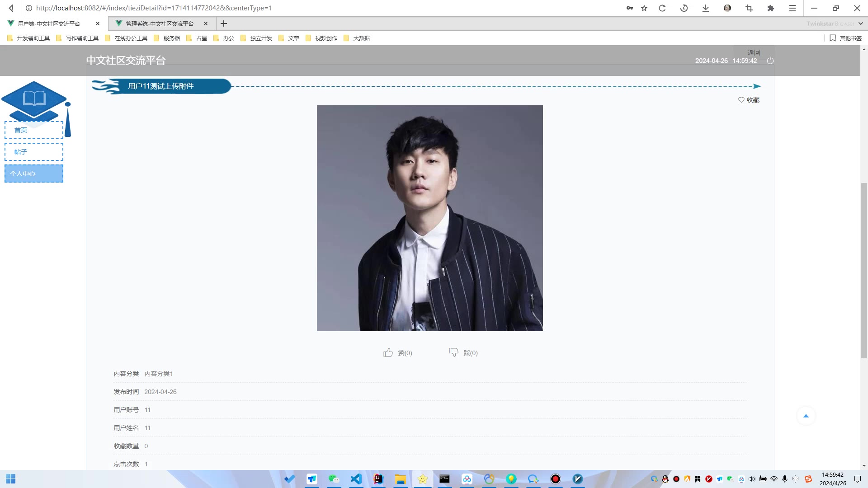Toggle the heart 收藏 favorite icon
Screen dimensions: 868x488
741,100
